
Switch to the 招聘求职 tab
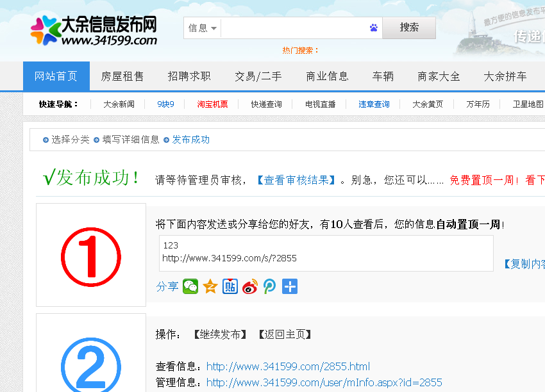pos(189,76)
